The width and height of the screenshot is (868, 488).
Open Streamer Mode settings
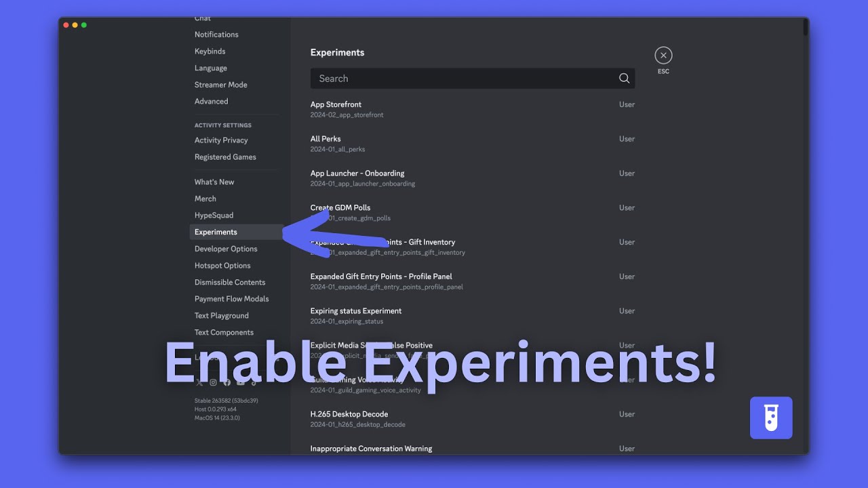[220, 85]
